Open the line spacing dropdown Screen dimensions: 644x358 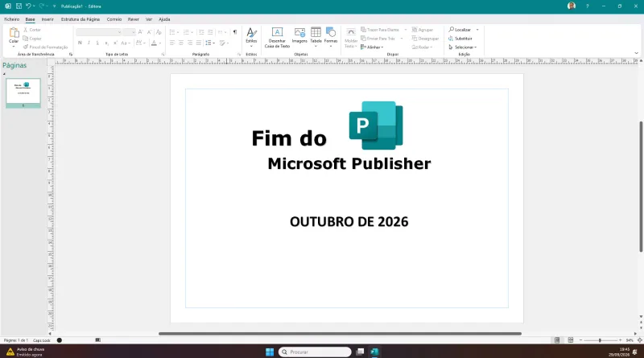[210, 43]
